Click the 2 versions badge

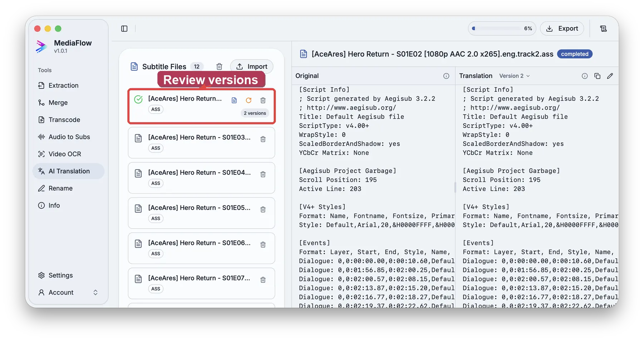[255, 113]
